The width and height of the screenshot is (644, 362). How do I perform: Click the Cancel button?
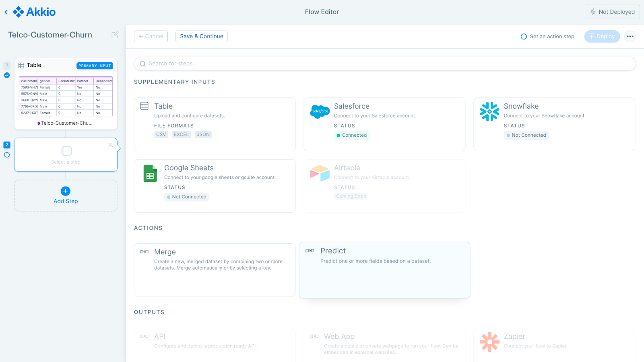pyautogui.click(x=151, y=37)
